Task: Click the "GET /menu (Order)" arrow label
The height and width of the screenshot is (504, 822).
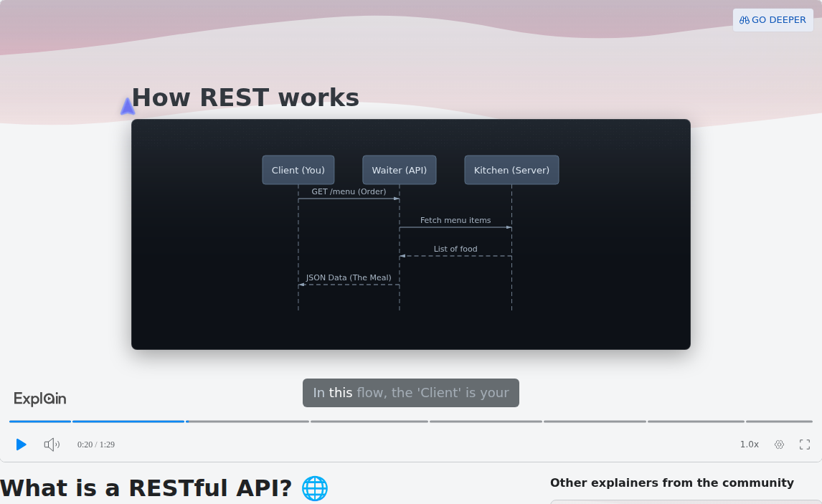Action: (349, 191)
